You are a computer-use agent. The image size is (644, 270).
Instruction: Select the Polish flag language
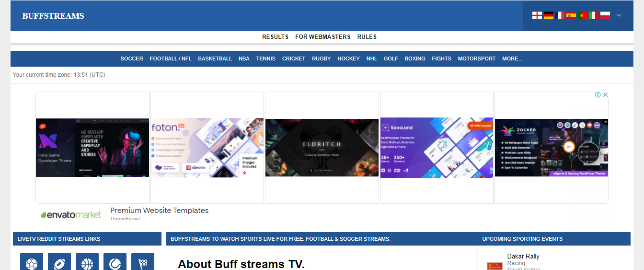[x=605, y=15]
